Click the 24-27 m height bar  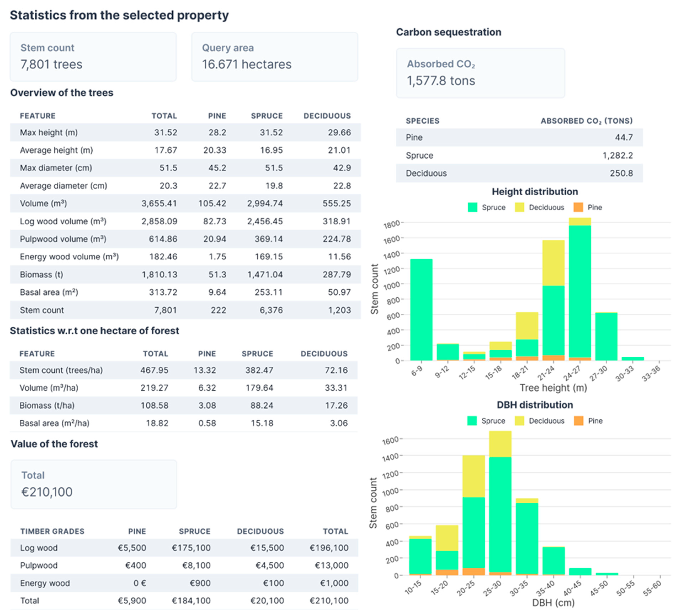coord(580,289)
